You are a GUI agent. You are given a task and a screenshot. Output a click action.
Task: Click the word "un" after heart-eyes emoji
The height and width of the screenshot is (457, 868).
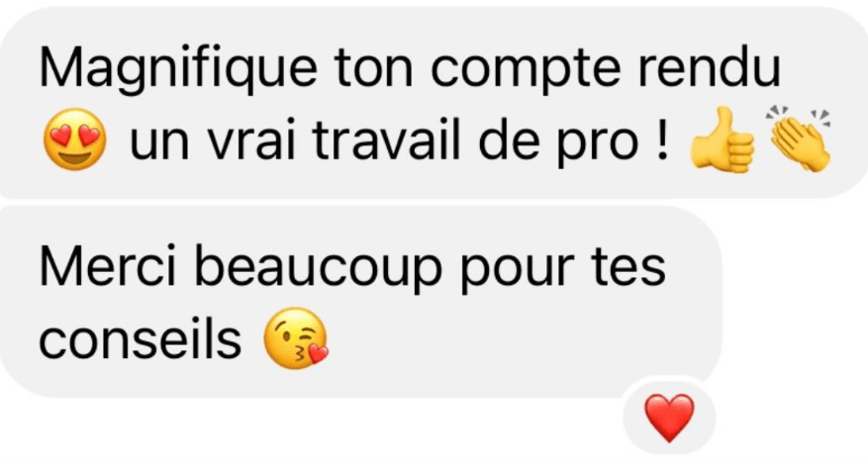click(159, 143)
